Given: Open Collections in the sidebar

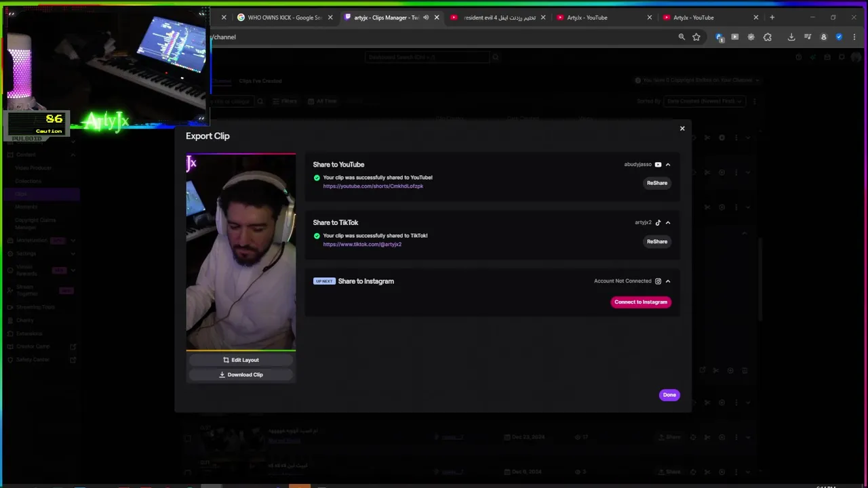Looking at the screenshot, I should point(28,181).
